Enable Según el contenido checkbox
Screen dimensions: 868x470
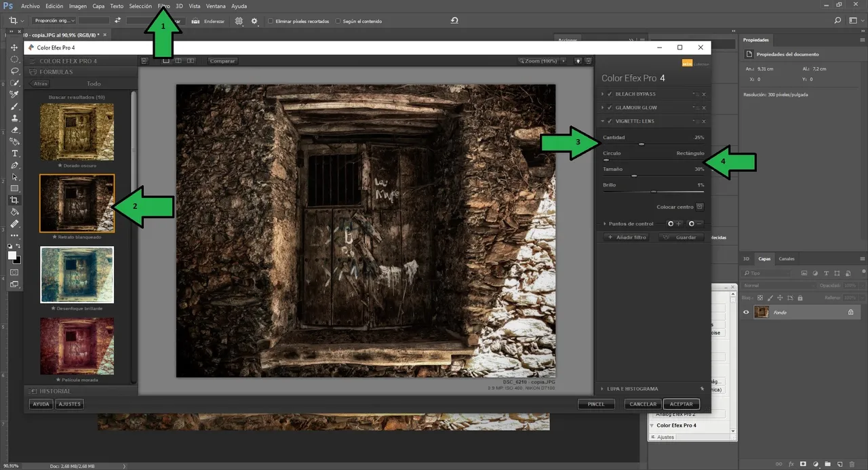(338, 21)
